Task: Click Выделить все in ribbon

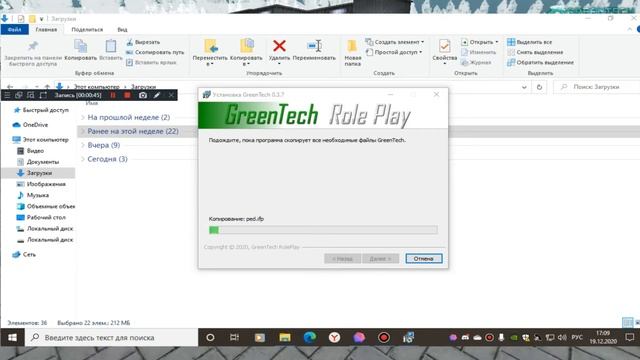Action: pyautogui.click(x=529, y=42)
